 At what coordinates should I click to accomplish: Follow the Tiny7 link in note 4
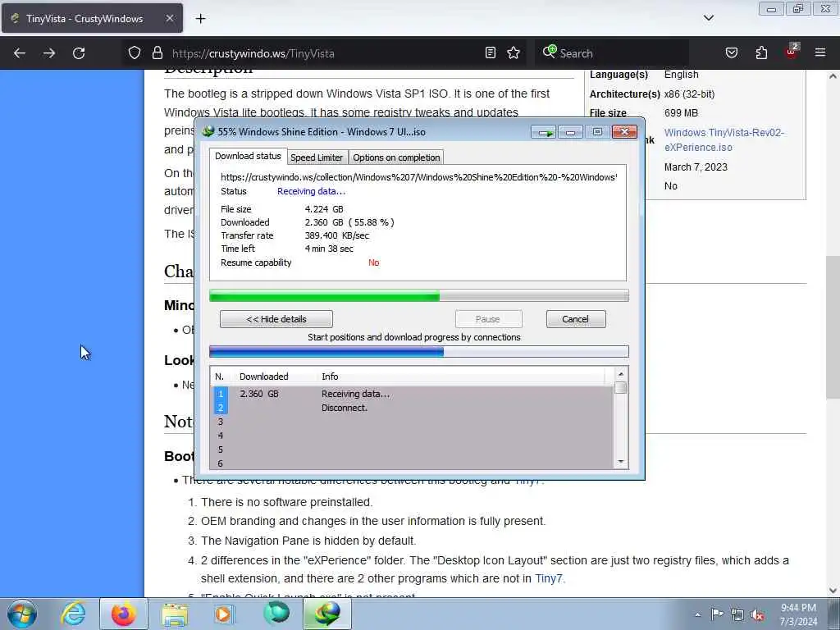pos(549,578)
